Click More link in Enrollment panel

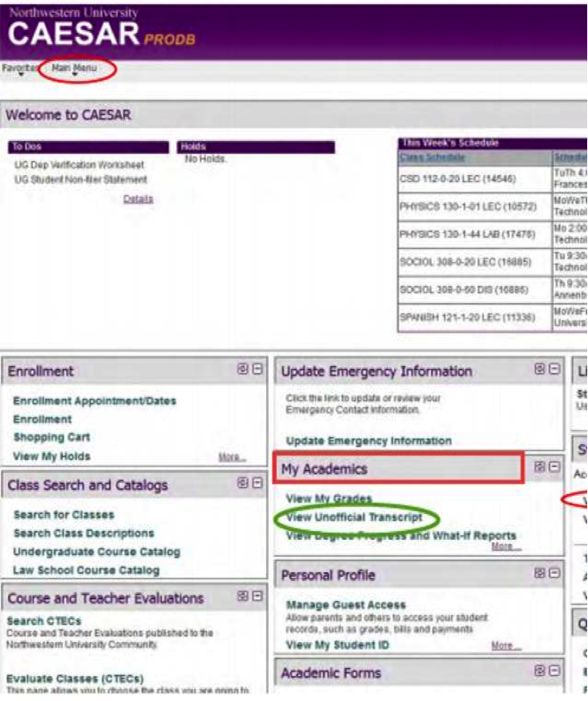232,458
